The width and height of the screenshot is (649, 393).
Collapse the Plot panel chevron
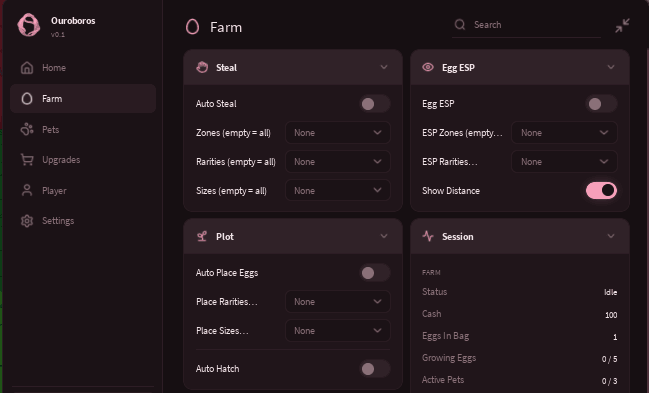click(x=384, y=236)
